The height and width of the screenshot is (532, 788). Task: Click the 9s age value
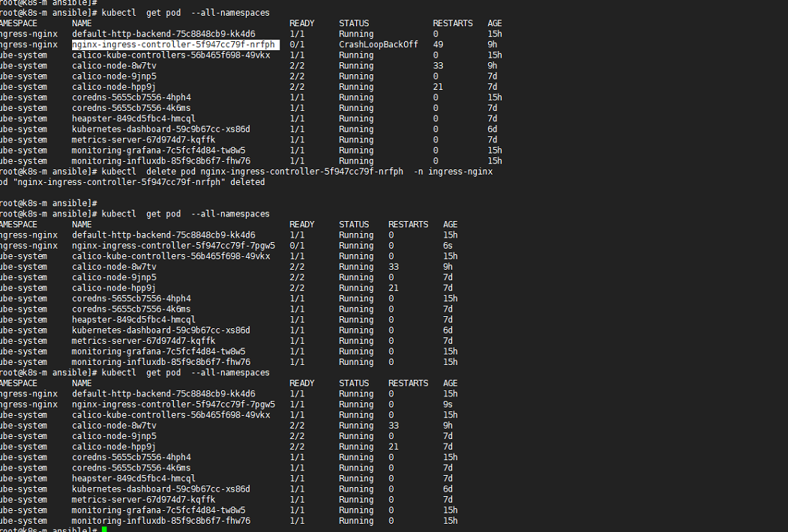(x=448, y=405)
